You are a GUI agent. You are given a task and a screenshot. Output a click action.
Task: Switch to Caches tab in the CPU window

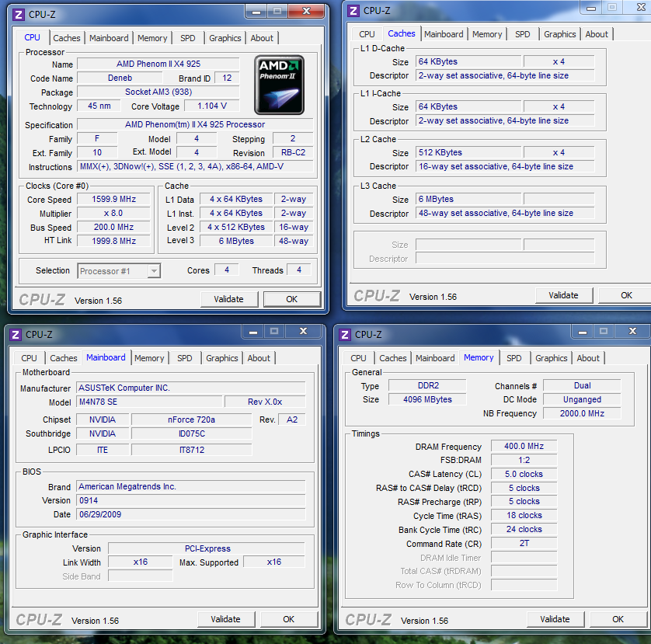[x=67, y=38]
